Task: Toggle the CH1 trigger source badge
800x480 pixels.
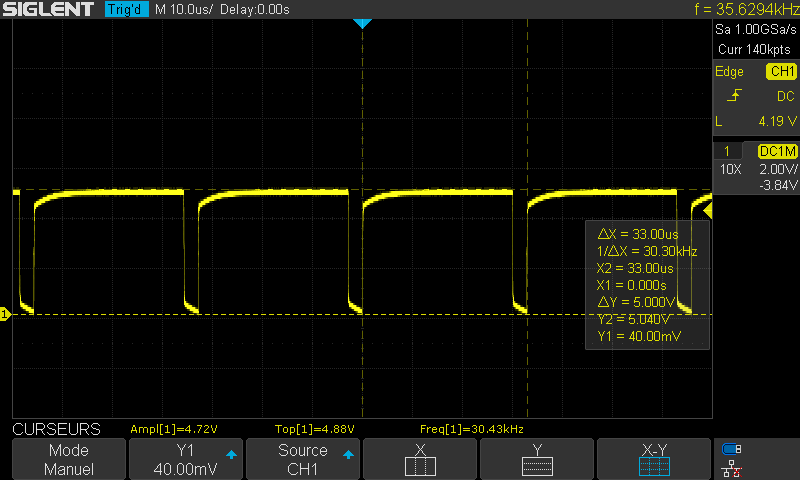Action: click(781, 72)
